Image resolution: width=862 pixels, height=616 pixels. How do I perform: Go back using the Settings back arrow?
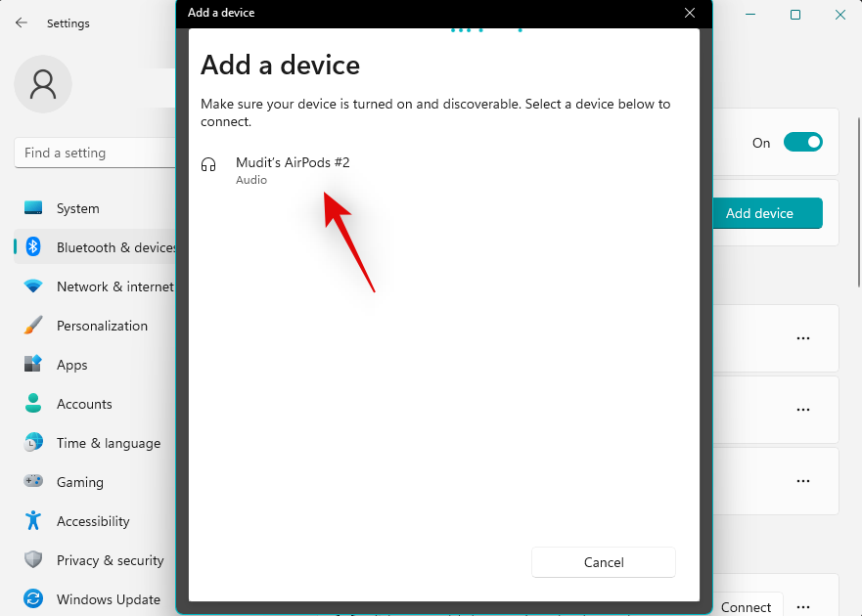point(21,23)
